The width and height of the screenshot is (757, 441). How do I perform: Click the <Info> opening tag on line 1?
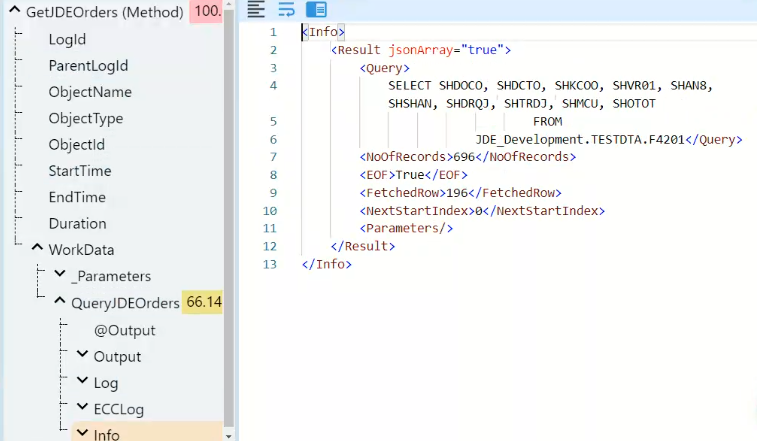click(323, 32)
